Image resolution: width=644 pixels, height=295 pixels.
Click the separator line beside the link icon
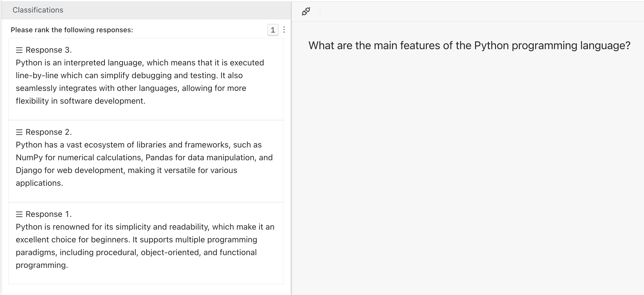(320, 11)
